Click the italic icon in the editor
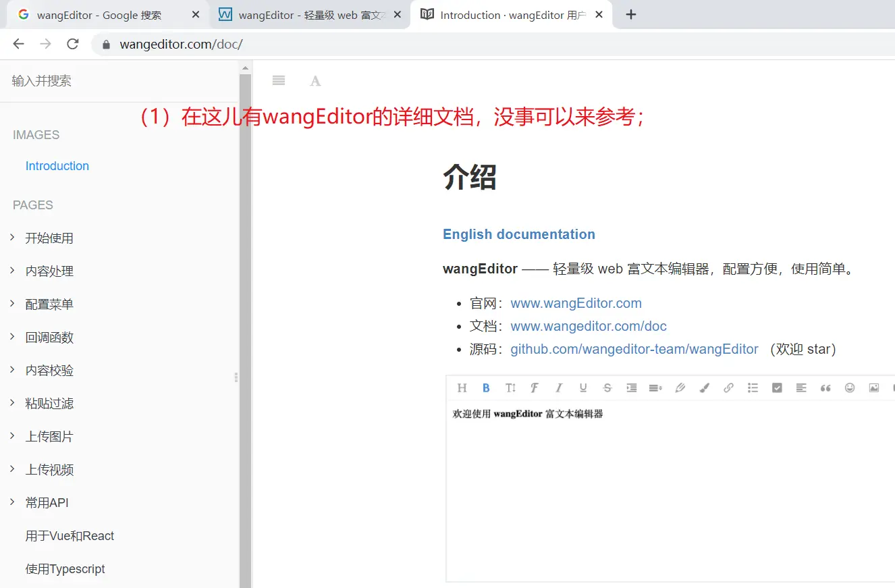 tap(559, 387)
